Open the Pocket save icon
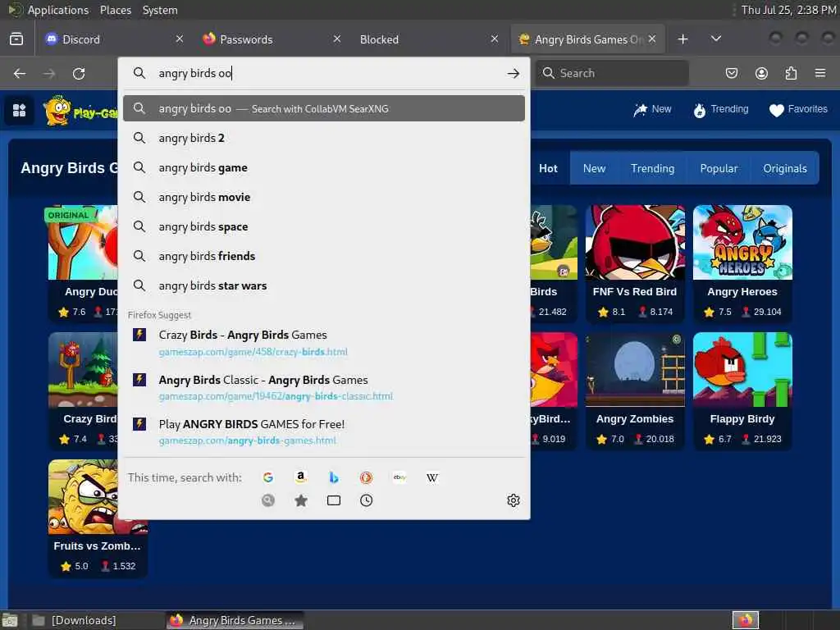The width and height of the screenshot is (840, 630). point(732,73)
